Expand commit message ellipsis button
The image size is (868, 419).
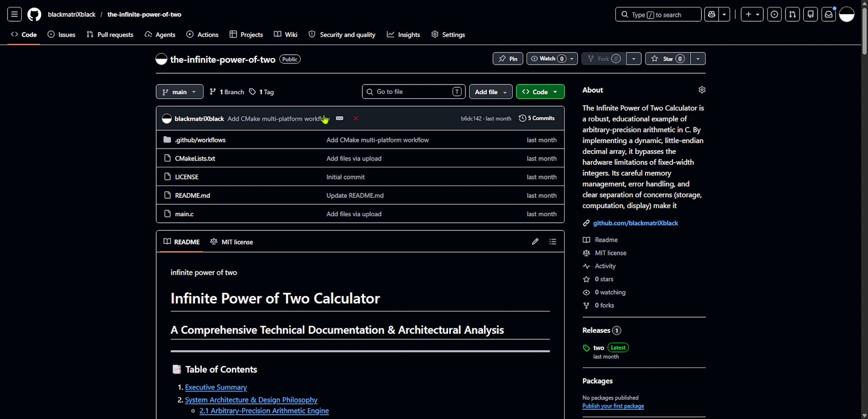pyautogui.click(x=340, y=118)
